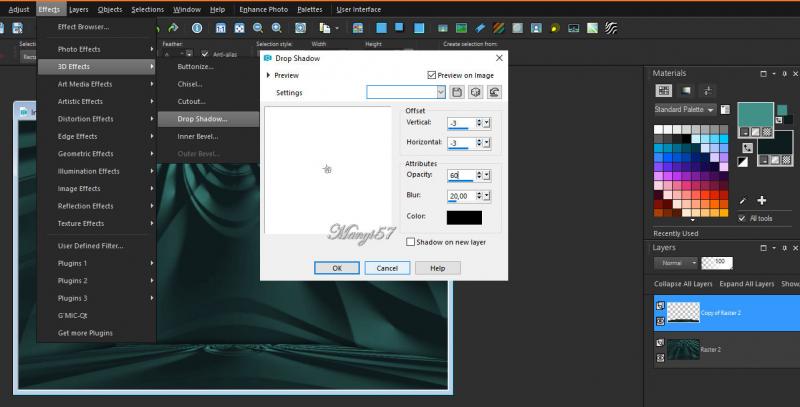800x407 pixels.
Task: Open the Texture Effects submenu
Action: 81,223
